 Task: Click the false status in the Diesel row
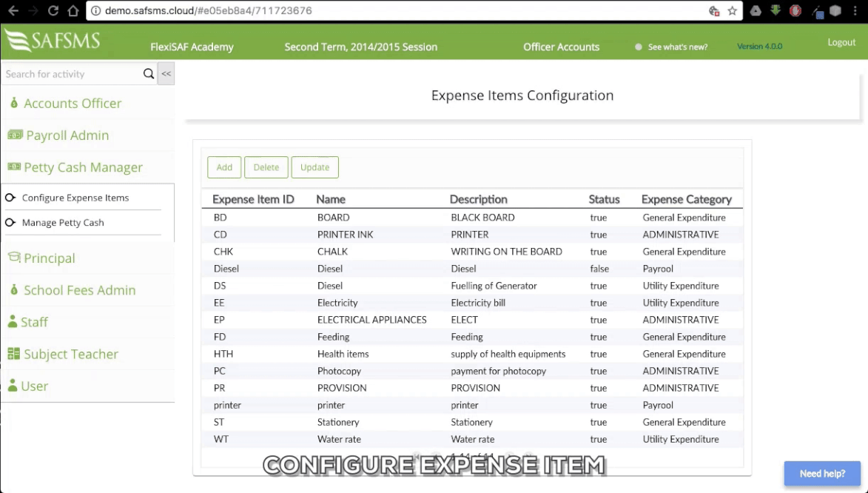(599, 269)
